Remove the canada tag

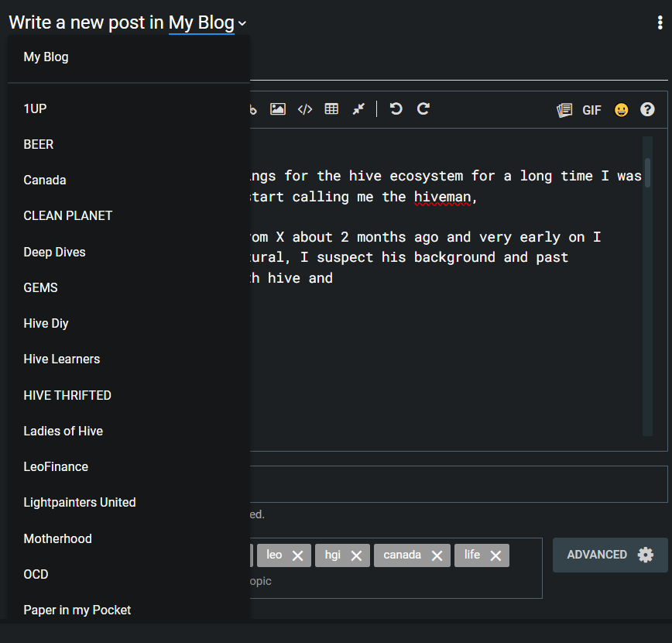click(x=437, y=556)
